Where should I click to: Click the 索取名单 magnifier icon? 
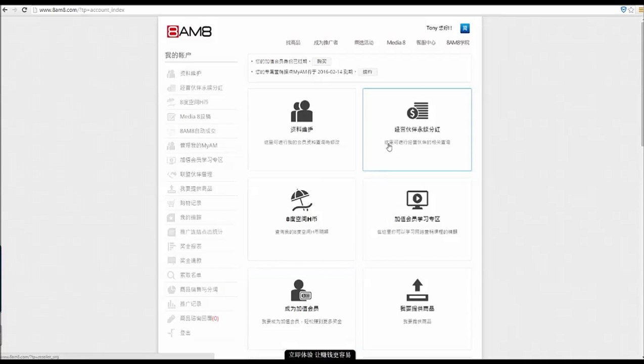click(171, 275)
